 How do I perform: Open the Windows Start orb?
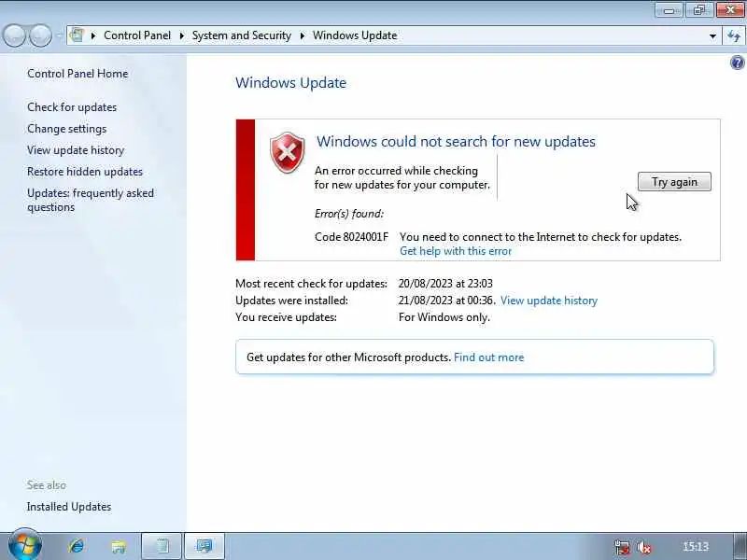[25, 545]
